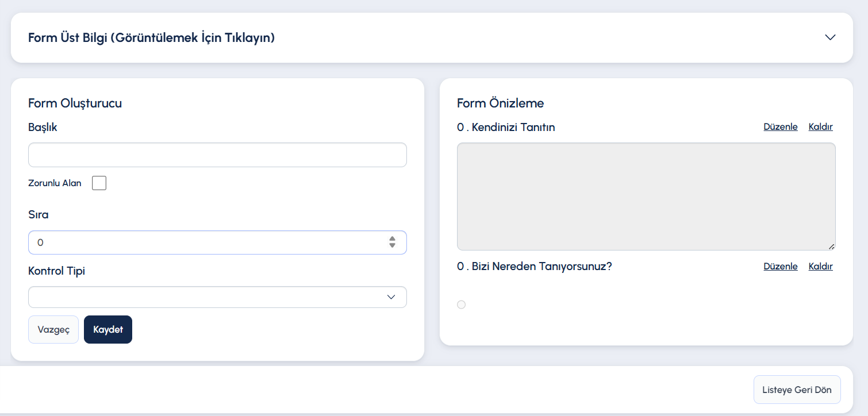The width and height of the screenshot is (868, 416).
Task: Remove Bizi Nereden Tanıyorsunuz via Kaldır
Action: click(x=820, y=267)
